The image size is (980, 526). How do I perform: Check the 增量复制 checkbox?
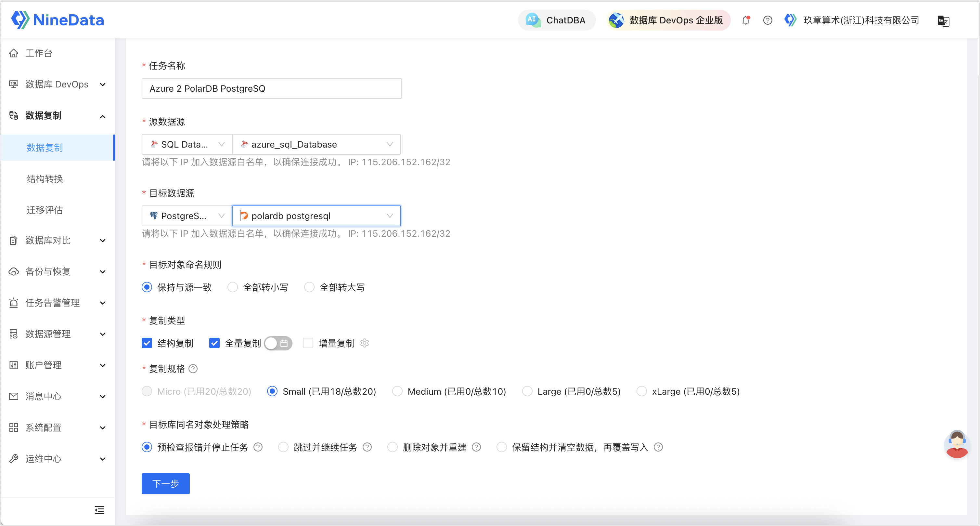(308, 343)
